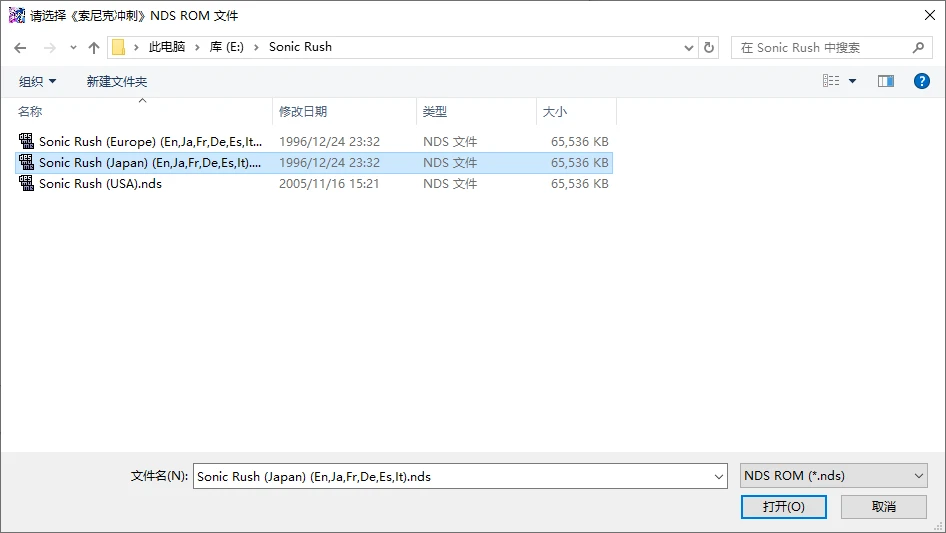Screen dimensions: 946x533
Task: Close the dialog with the X button
Action: click(x=930, y=15)
